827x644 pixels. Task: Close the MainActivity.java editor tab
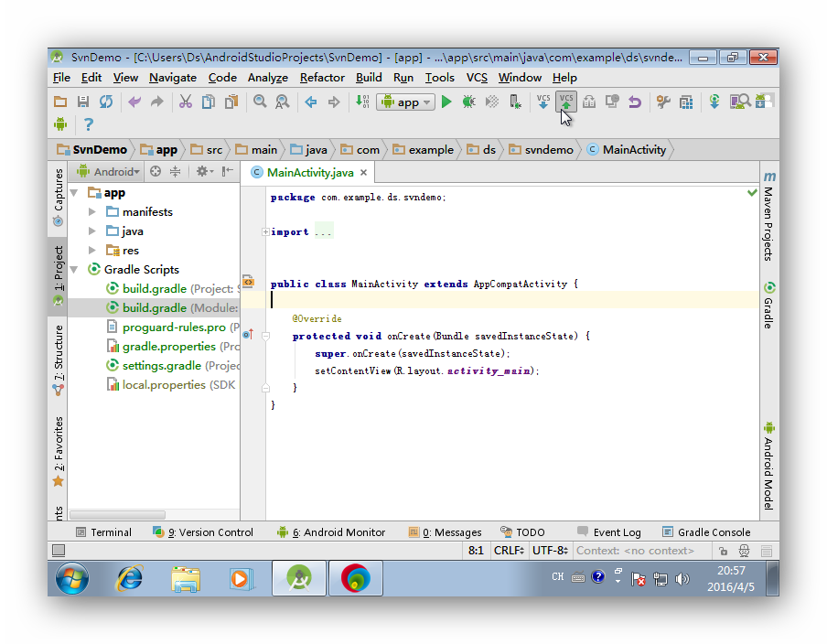coord(363,171)
